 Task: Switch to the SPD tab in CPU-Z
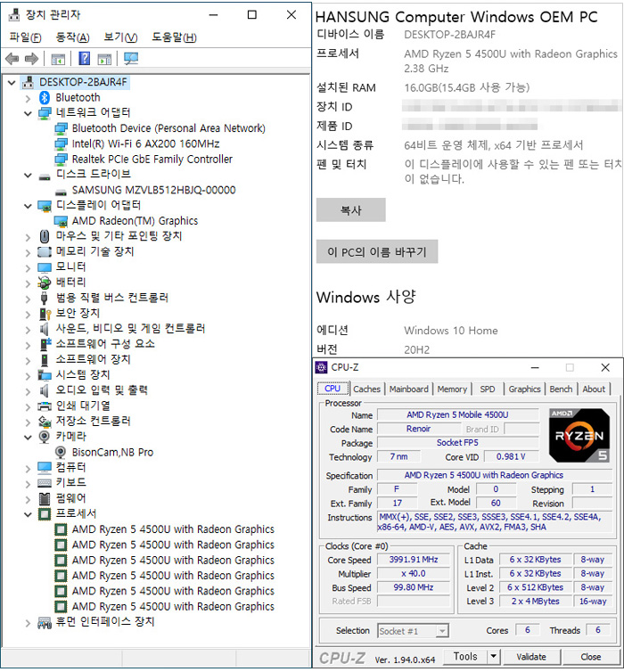pos(488,389)
